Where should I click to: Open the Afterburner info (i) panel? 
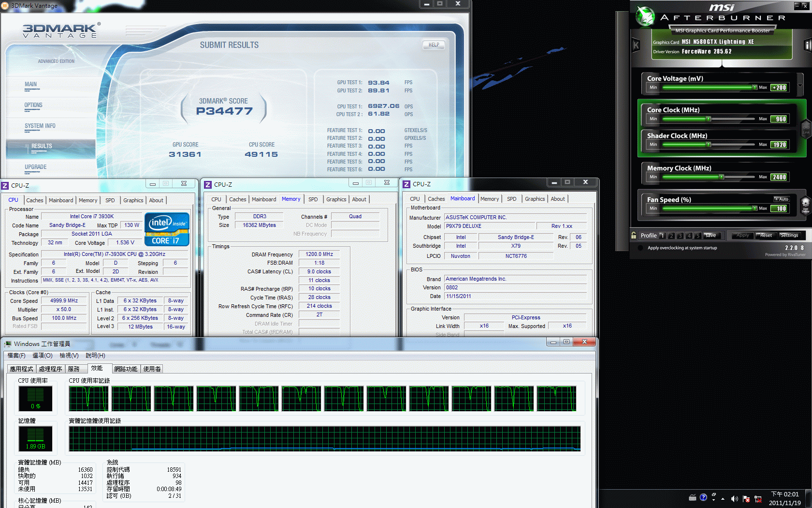[x=808, y=45]
